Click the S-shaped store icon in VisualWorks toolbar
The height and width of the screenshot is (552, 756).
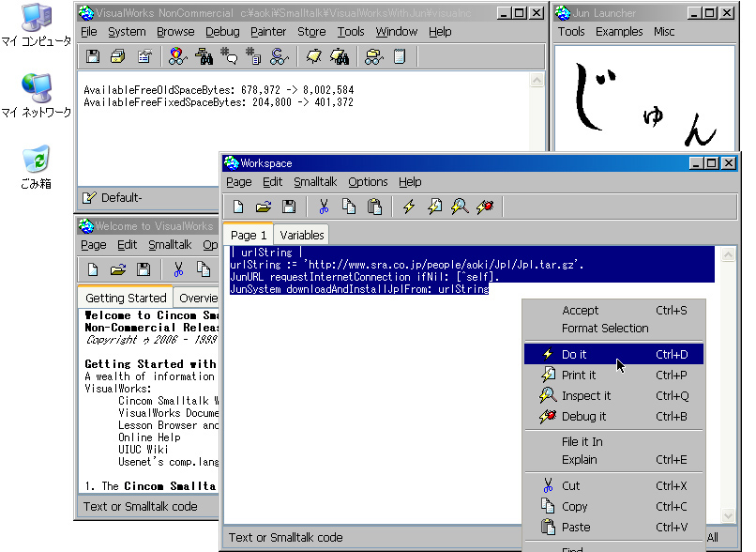(x=280, y=56)
